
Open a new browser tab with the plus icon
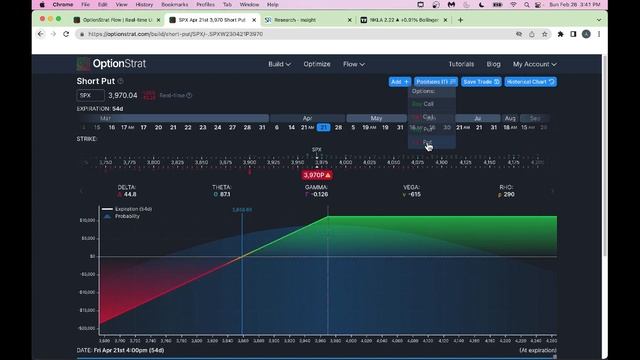460,20
